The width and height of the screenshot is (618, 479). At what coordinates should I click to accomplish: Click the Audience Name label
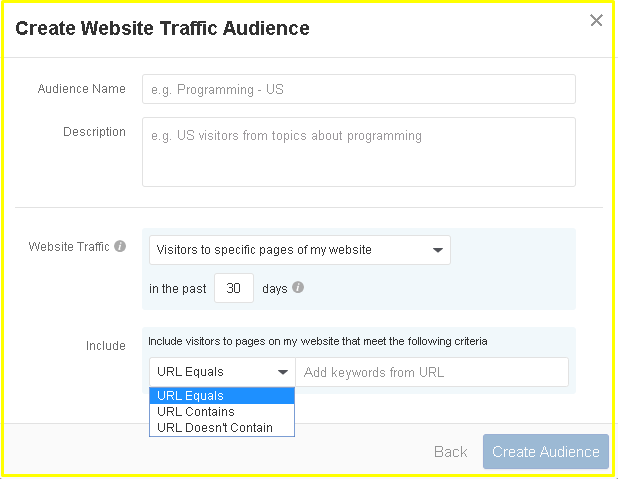pyautogui.click(x=82, y=89)
